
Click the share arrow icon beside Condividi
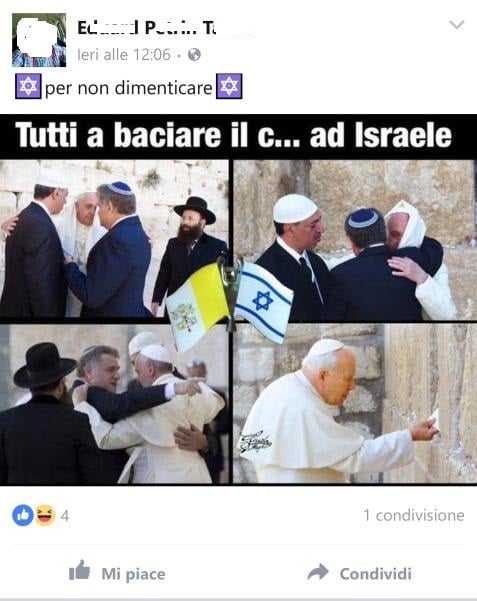318,572
